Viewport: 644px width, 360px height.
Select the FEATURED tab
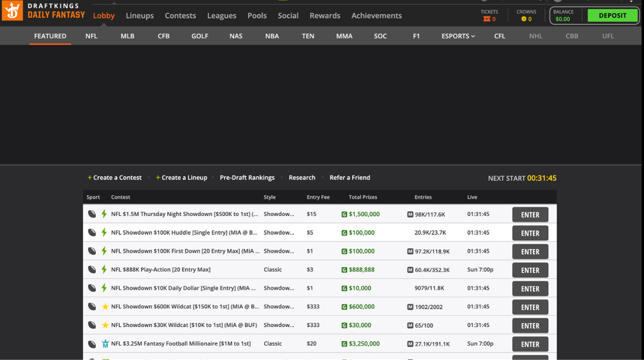pos(50,36)
